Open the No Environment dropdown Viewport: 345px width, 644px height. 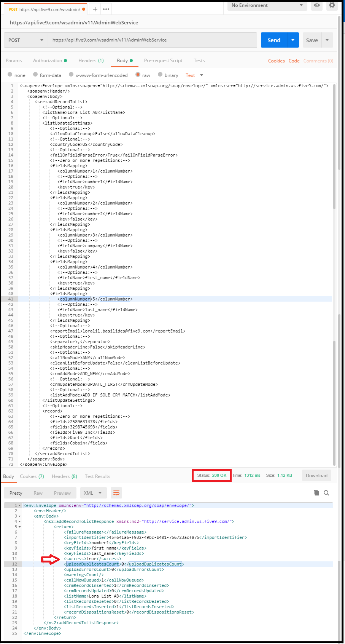[267, 5]
